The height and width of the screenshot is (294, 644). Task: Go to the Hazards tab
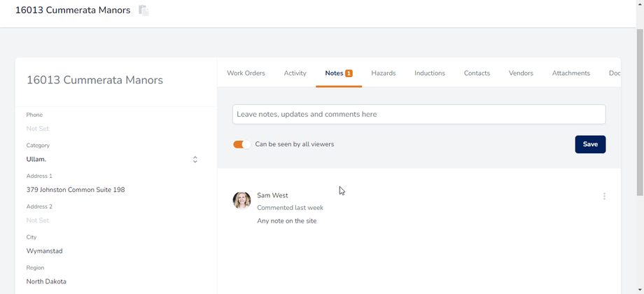point(383,73)
